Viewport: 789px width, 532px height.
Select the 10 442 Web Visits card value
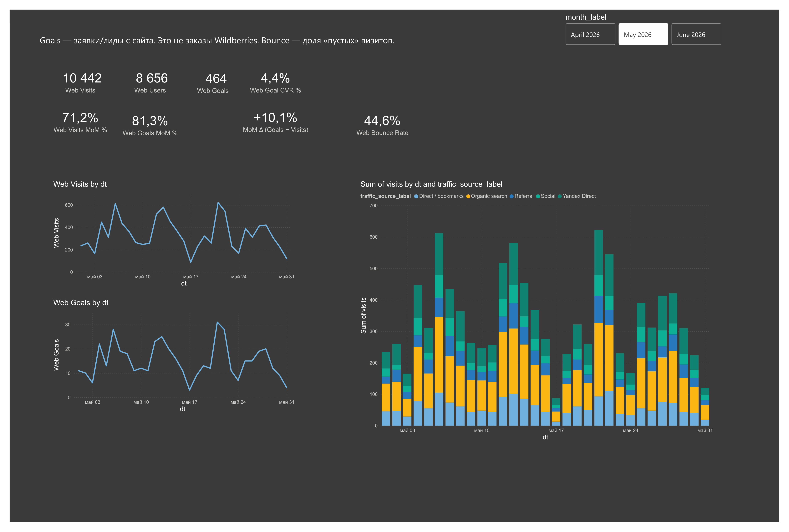click(82, 78)
